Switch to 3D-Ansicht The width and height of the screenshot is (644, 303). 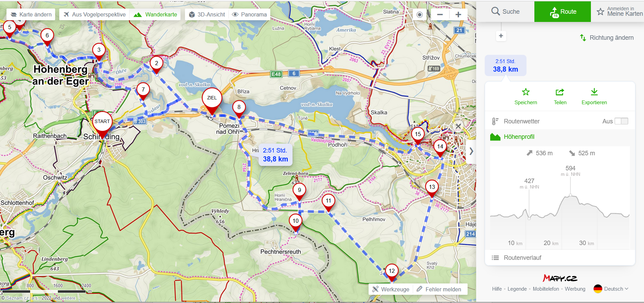point(207,14)
